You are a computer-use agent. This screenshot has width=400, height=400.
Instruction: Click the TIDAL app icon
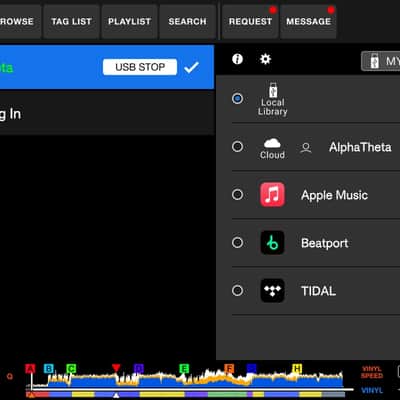pyautogui.click(x=272, y=291)
